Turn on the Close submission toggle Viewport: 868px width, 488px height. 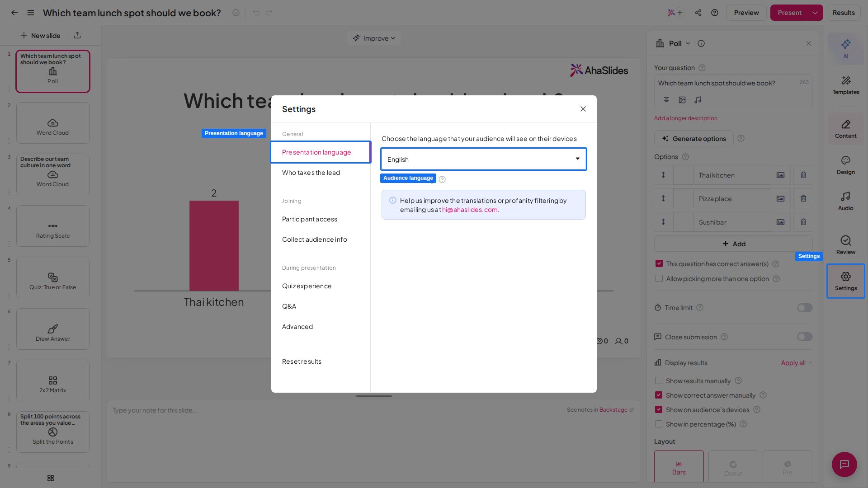[x=804, y=337]
